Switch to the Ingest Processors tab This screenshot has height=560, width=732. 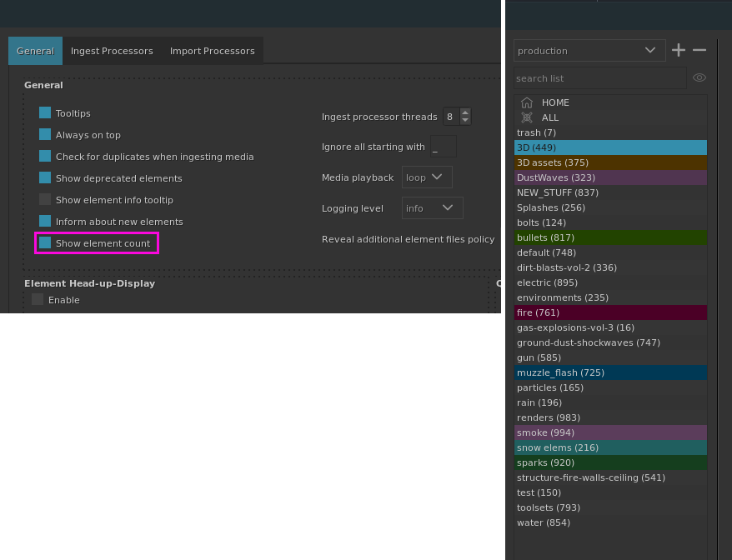[112, 51]
